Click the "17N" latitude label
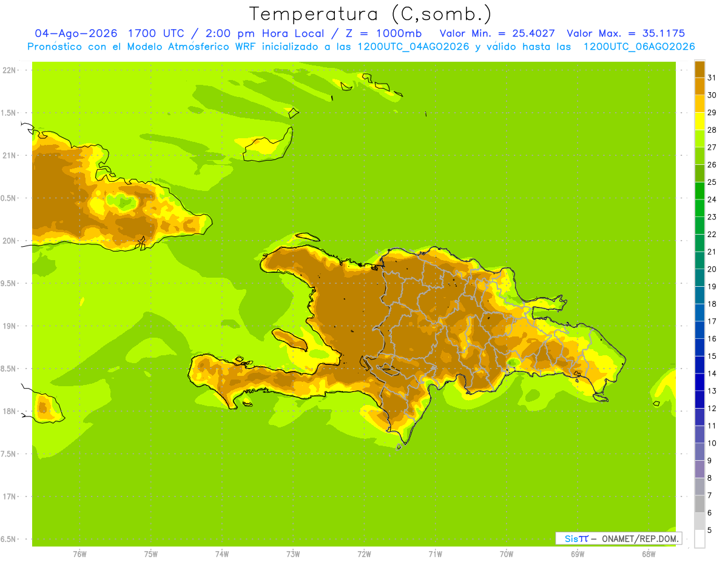728x562 pixels. [x=9, y=497]
